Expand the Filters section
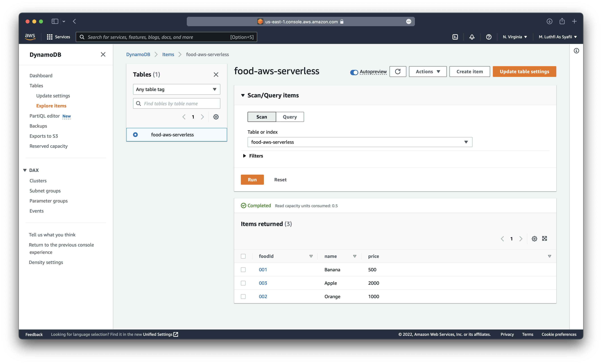The height and width of the screenshot is (364, 602). [253, 156]
